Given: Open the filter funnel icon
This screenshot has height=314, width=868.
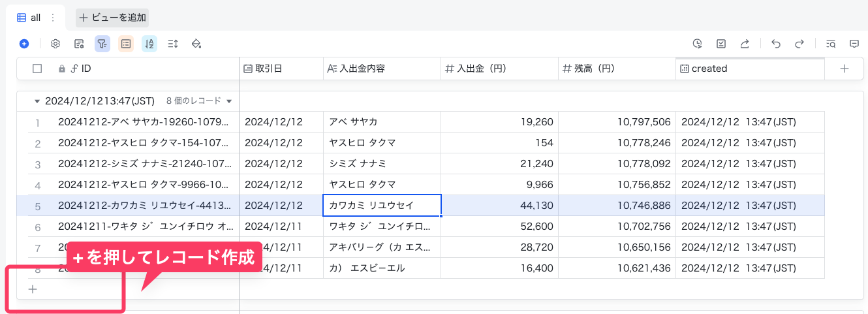Looking at the screenshot, I should click(x=102, y=44).
